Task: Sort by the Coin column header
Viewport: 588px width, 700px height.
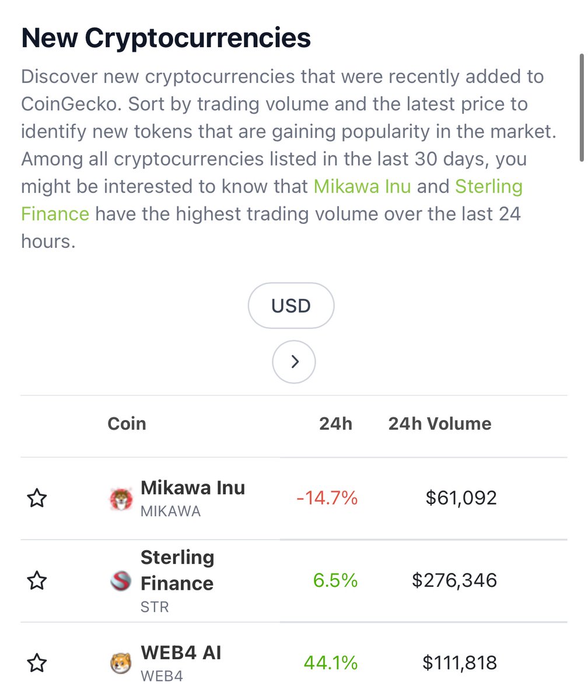Action: (x=127, y=423)
